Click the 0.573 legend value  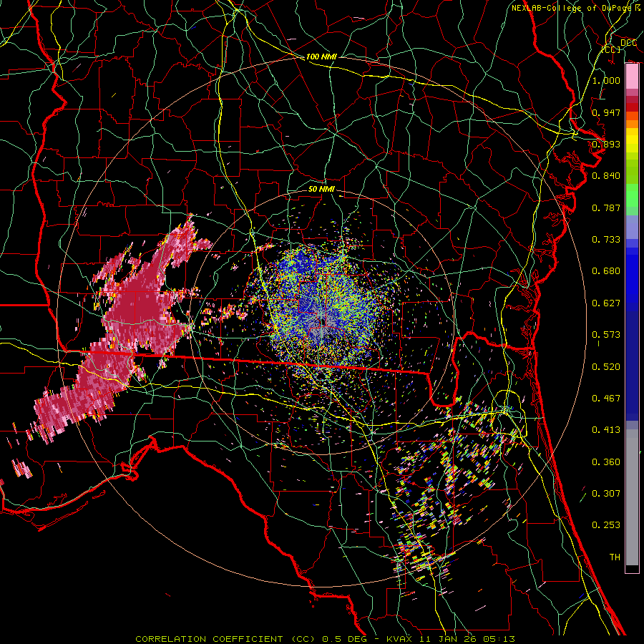pyautogui.click(x=606, y=335)
